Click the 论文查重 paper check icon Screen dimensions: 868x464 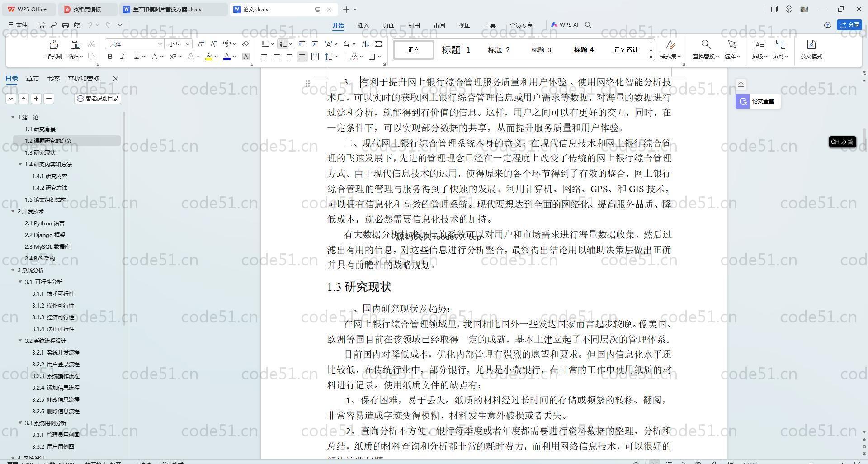(758, 101)
